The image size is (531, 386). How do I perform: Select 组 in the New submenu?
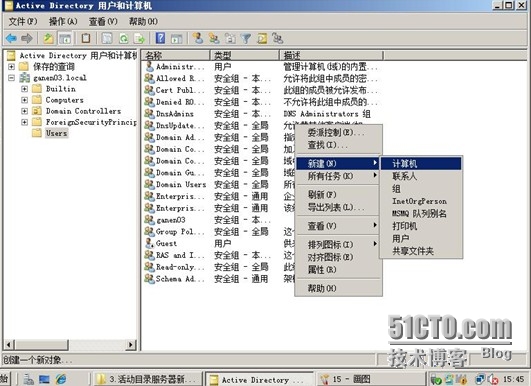point(421,189)
